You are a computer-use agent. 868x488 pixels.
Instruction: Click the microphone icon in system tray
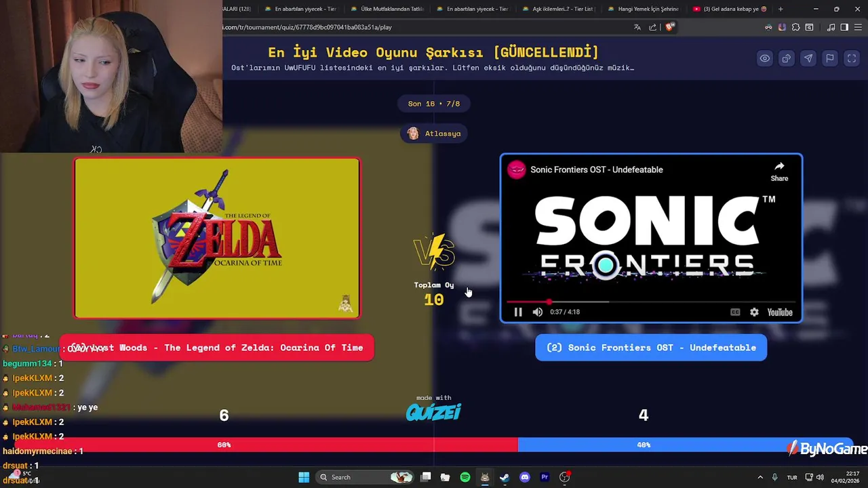(775, 477)
